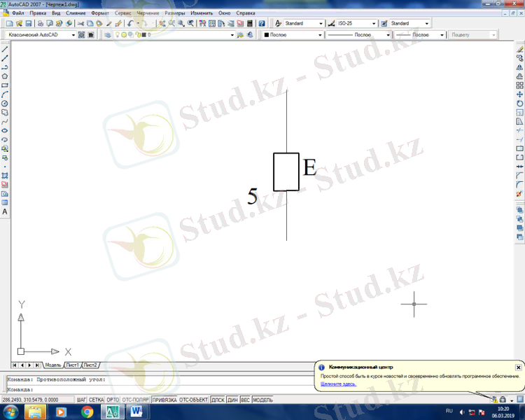The width and height of the screenshot is (525, 420).
Task: Print the drawing with Plot icon
Action: [41, 23]
